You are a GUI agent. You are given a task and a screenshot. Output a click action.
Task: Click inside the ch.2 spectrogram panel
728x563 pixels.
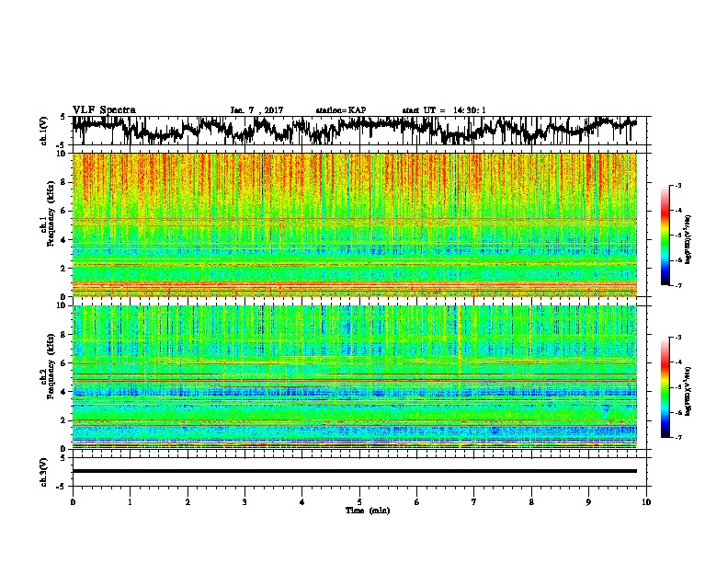click(x=355, y=377)
